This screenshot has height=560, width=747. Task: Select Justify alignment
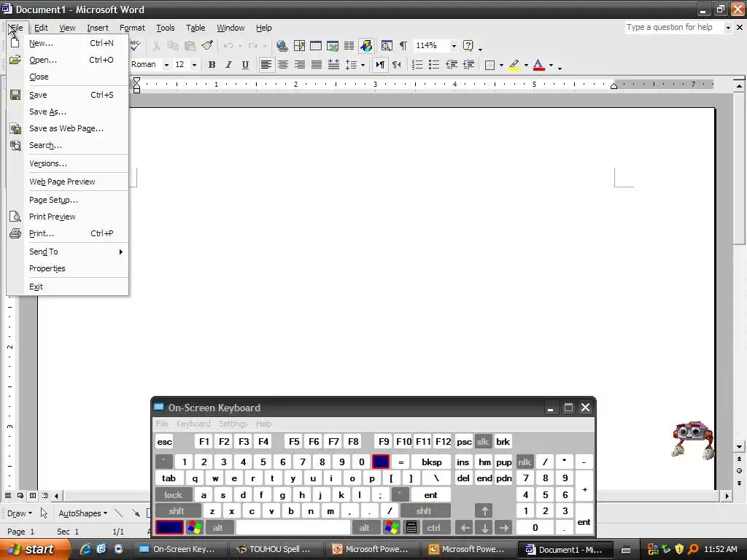point(317,65)
